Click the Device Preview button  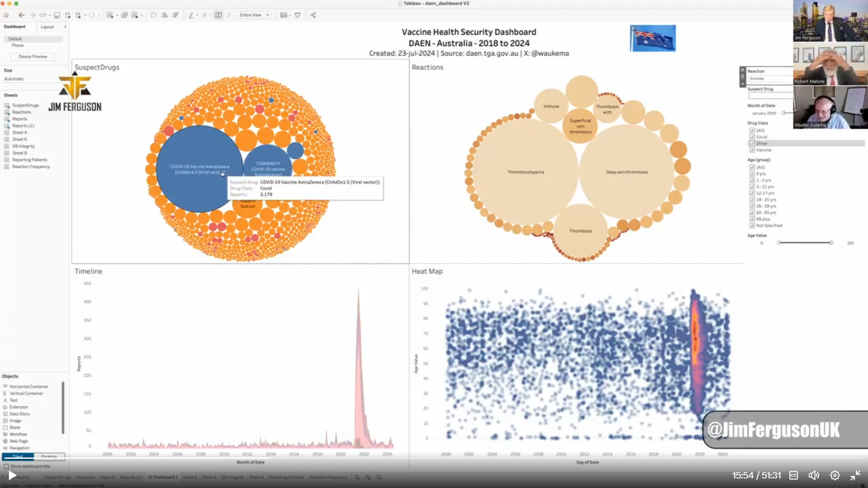pos(33,57)
